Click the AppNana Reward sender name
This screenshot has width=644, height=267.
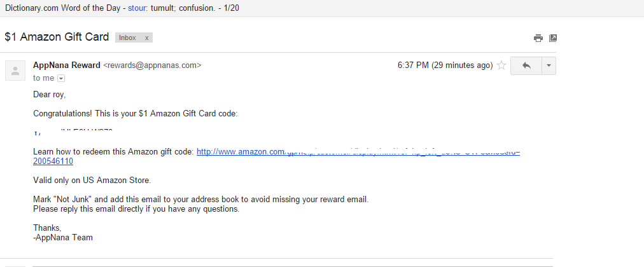pyautogui.click(x=67, y=65)
